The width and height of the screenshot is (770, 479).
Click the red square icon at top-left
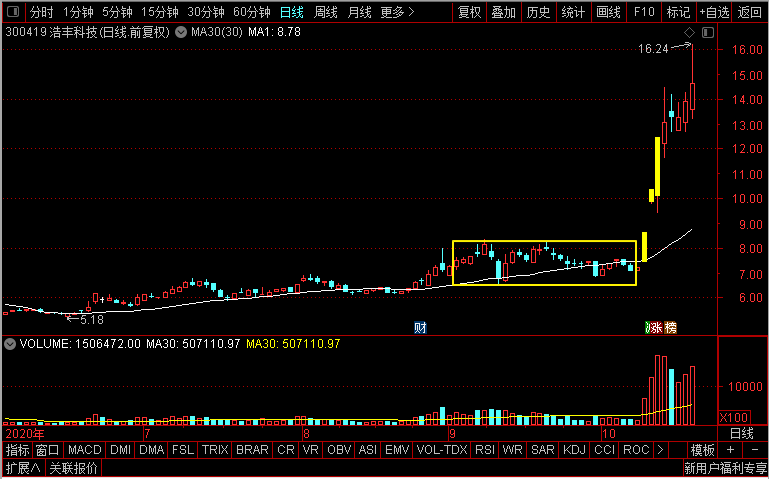[x=12, y=12]
